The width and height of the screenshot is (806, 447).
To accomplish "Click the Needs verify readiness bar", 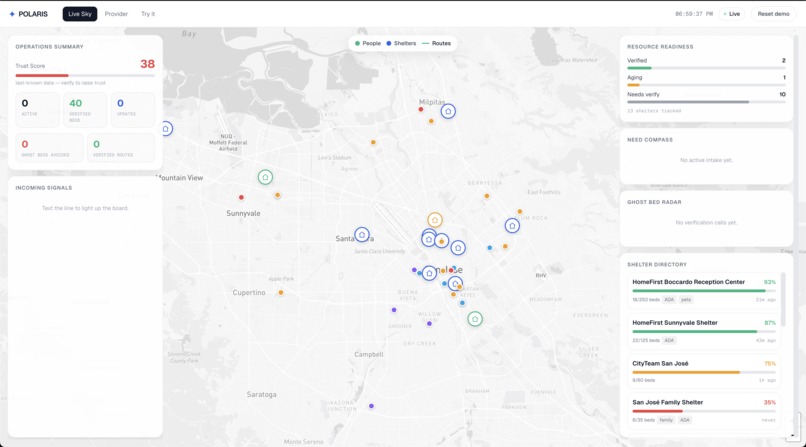I will click(706, 102).
